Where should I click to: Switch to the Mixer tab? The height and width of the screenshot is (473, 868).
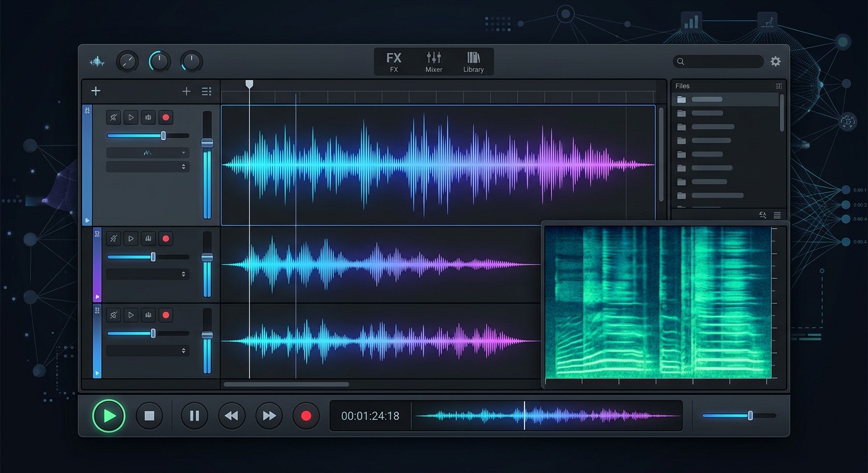tap(434, 62)
